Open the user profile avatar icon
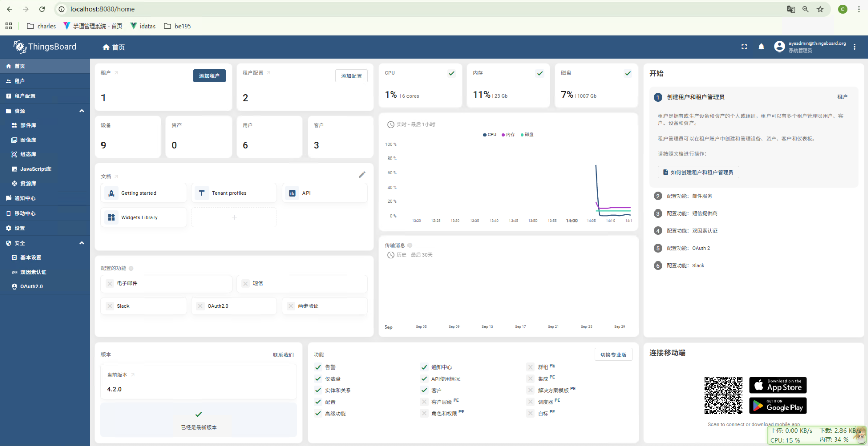This screenshot has height=446, width=868. pos(779,47)
